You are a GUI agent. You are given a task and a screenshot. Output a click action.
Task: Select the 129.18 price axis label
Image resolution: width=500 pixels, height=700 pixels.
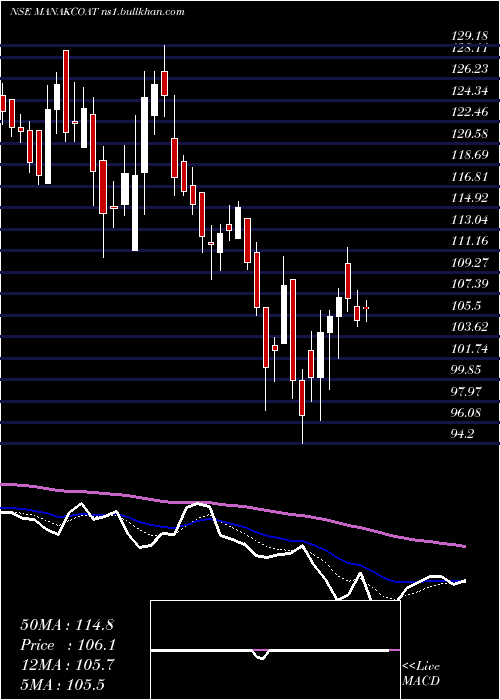(470, 36)
